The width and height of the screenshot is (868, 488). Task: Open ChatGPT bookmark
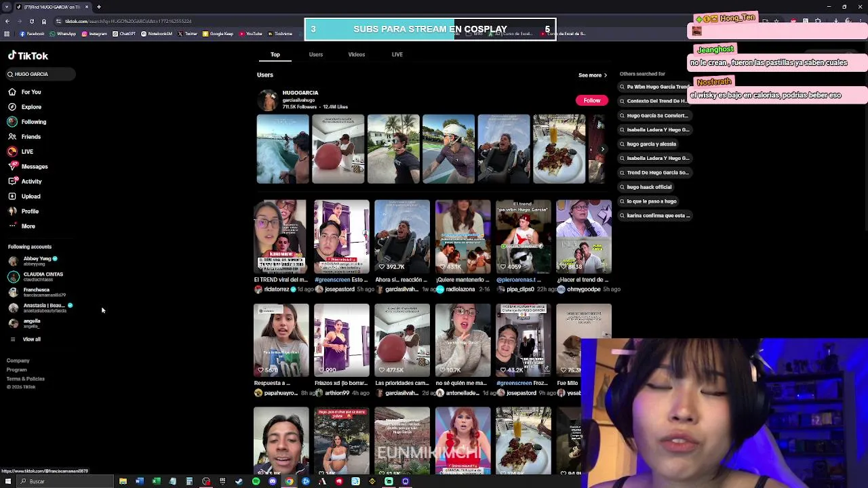pyautogui.click(x=124, y=33)
